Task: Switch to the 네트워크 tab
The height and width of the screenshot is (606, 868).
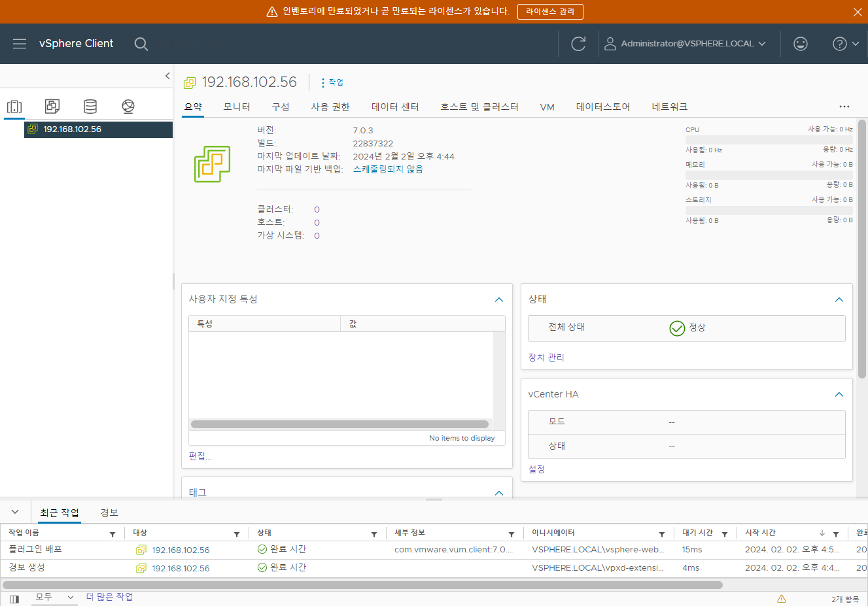Action: [x=670, y=107]
